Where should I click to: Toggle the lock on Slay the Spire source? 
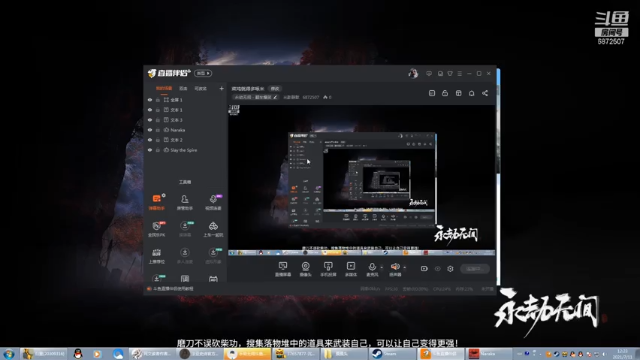coord(158,150)
